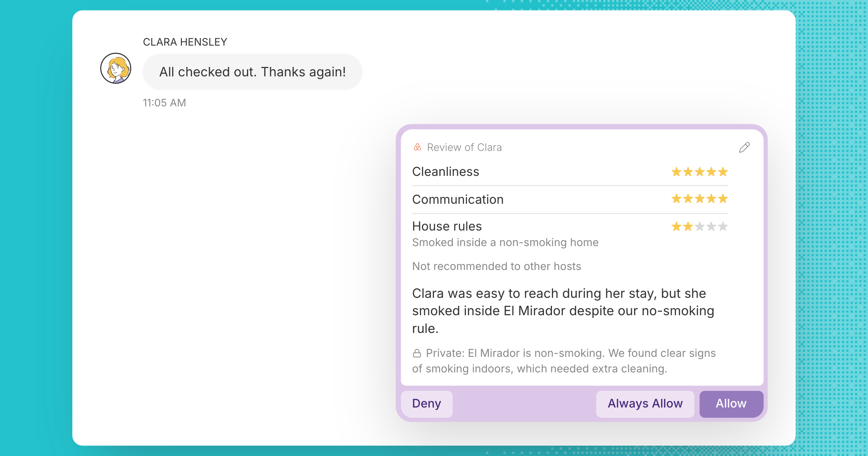Click the 'Cleanliness' label
This screenshot has height=456, width=868.
coord(446,172)
